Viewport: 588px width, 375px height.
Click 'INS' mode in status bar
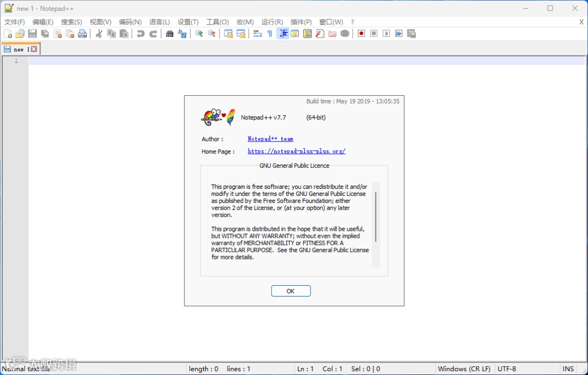(x=568, y=368)
